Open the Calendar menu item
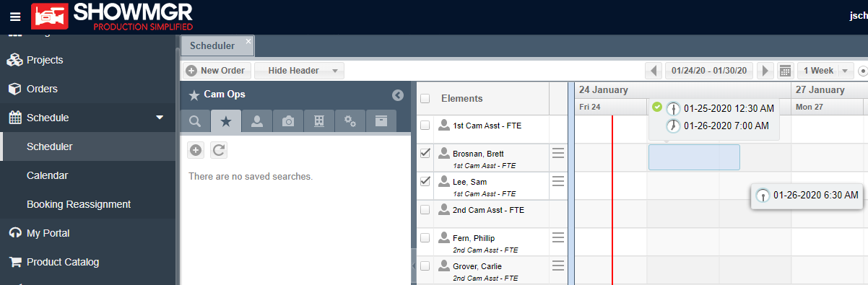The height and width of the screenshot is (285, 868). [x=47, y=175]
